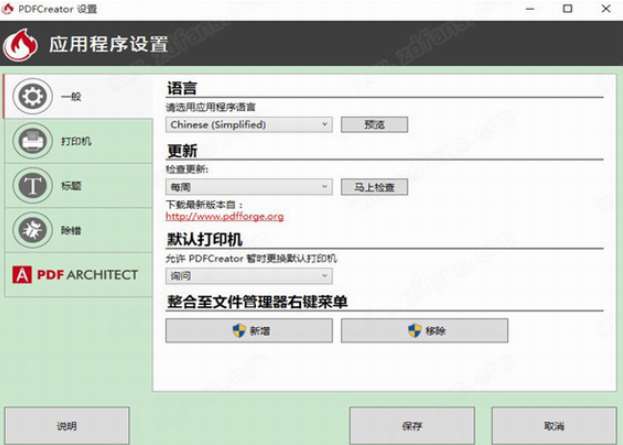This screenshot has height=445, width=623.
Task: Expand the 每周 update frequency dropdown
Action: tap(249, 187)
